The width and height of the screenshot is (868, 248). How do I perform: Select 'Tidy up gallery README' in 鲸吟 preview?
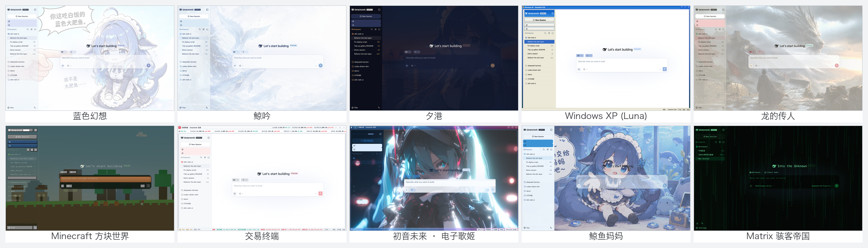pos(195,46)
